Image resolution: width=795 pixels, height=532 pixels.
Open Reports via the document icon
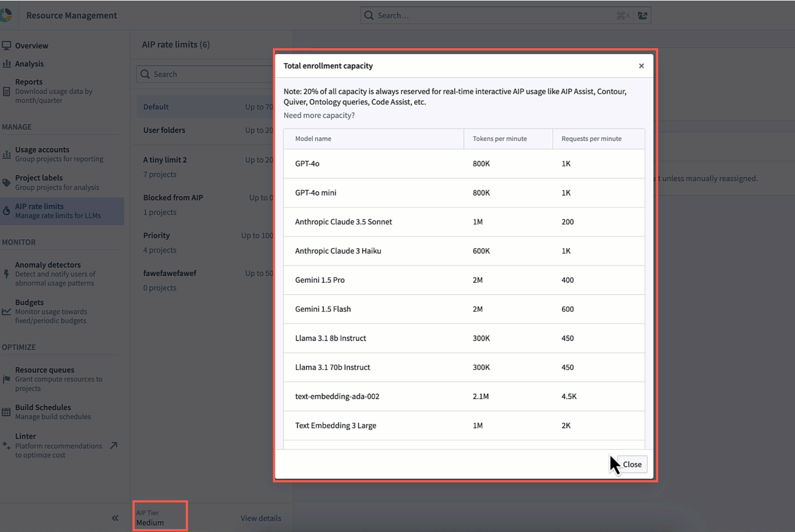7,91
